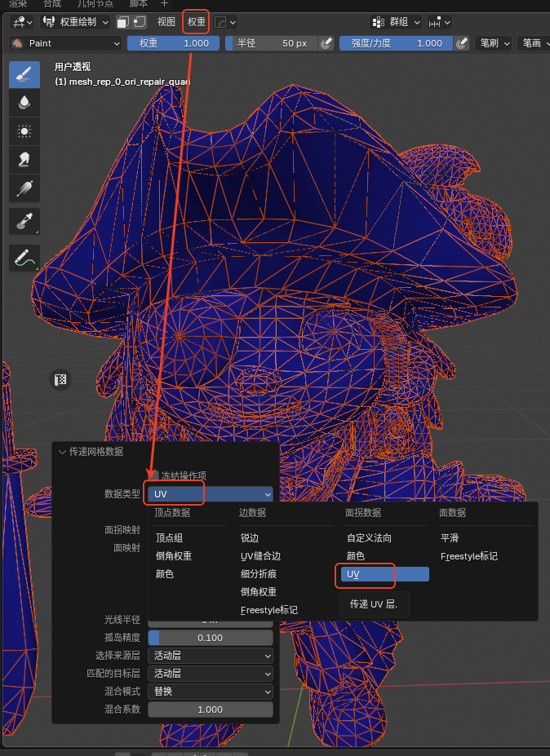Choose 锐边 from edge data
The height and width of the screenshot is (756, 550).
(250, 538)
